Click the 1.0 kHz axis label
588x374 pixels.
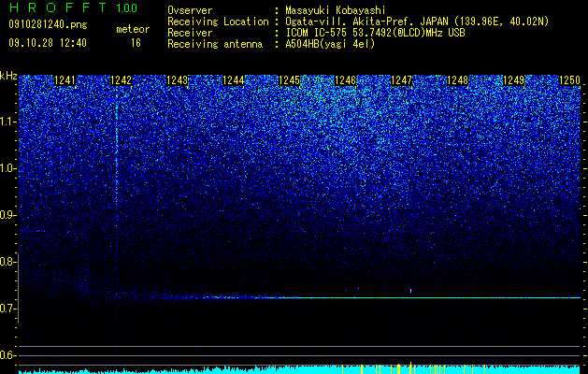(8, 168)
